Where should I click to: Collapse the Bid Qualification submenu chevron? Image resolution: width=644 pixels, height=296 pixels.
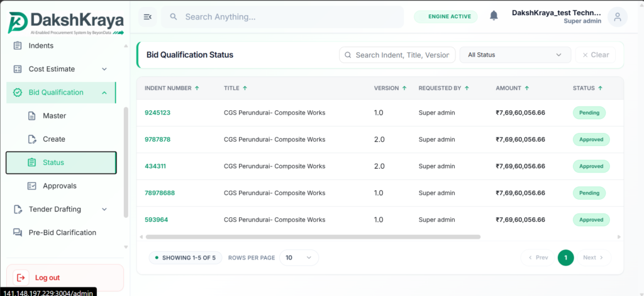click(104, 93)
